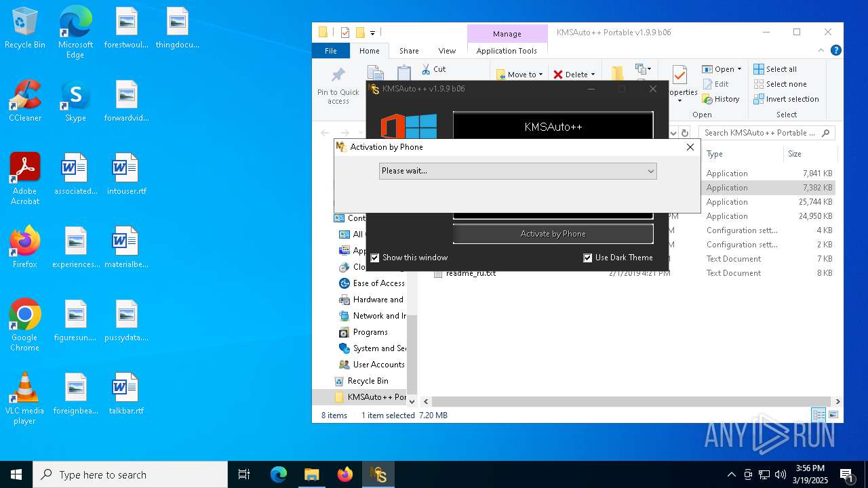Screen dimensions: 868x488
Task: Click the History button
Action: coord(721,99)
